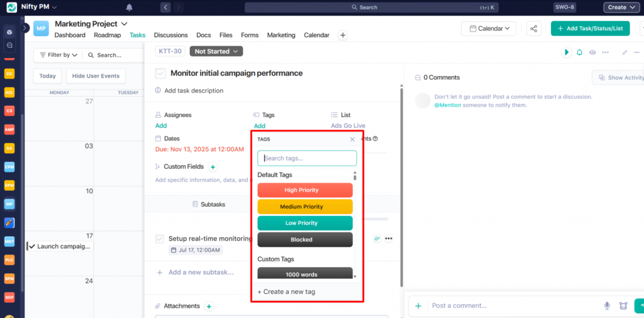Click the 'Search tags...' input field
This screenshot has width=644, height=318.
[x=307, y=158]
